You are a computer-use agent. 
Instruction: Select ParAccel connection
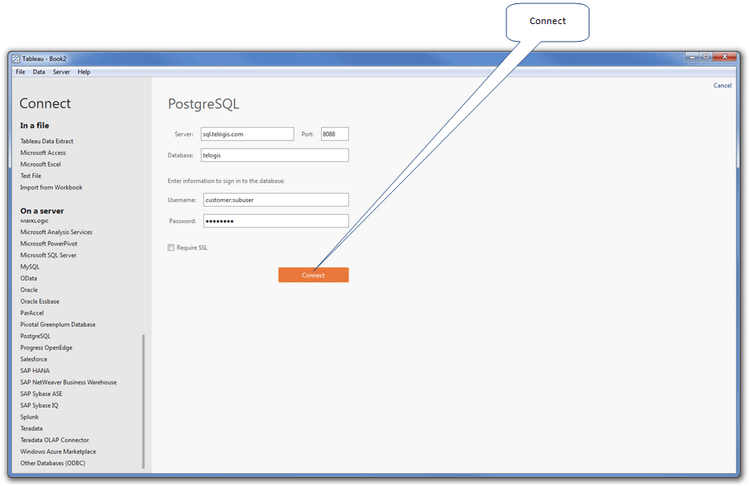tap(32, 313)
